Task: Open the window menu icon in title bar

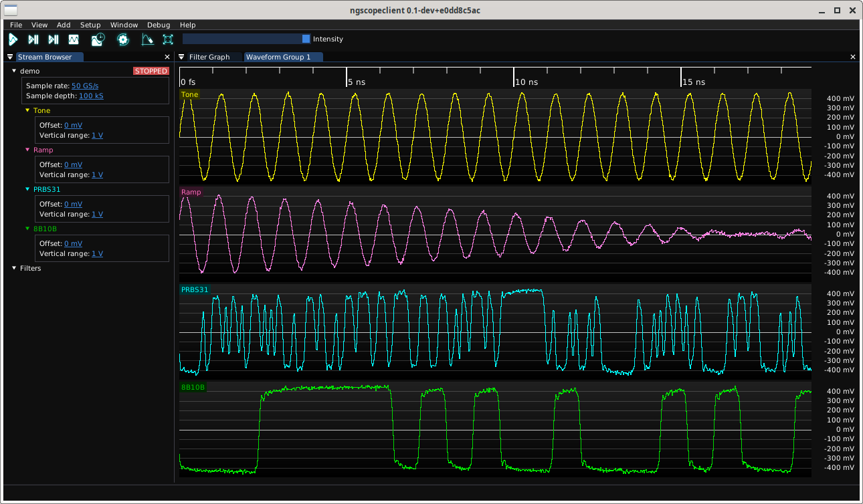Action: 11,10
